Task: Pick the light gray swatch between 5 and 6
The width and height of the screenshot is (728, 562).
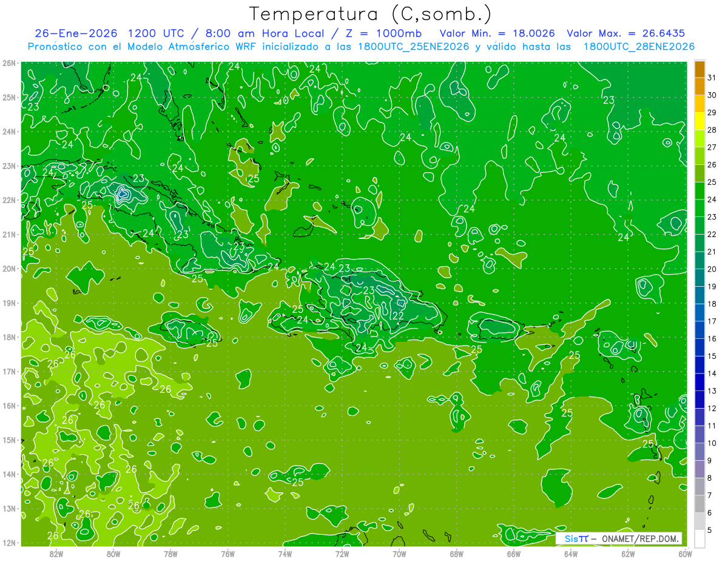Action: click(x=699, y=521)
